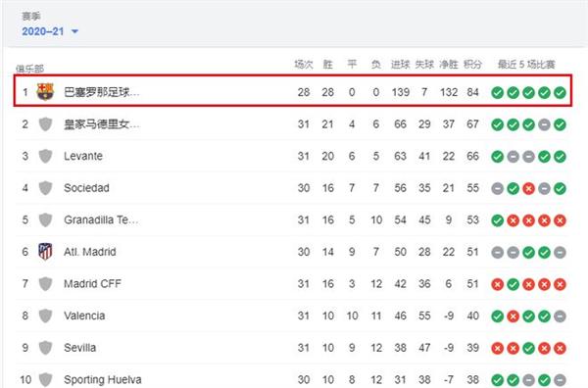Click Levante's first green win icon
Image resolution: width=588 pixels, height=388 pixels.
click(x=498, y=157)
